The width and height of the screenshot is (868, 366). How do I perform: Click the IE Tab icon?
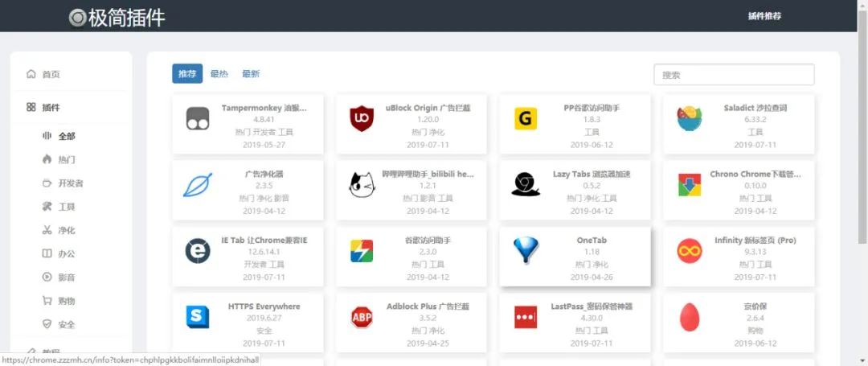(198, 252)
